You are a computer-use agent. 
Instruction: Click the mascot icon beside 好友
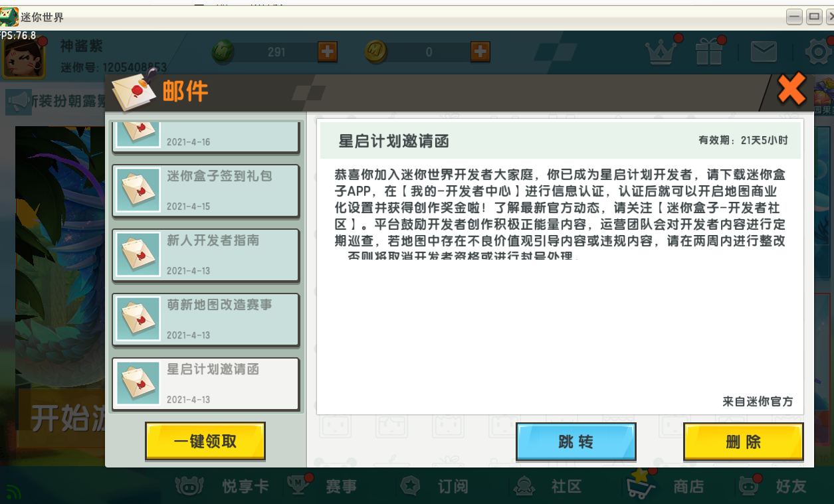(750, 485)
